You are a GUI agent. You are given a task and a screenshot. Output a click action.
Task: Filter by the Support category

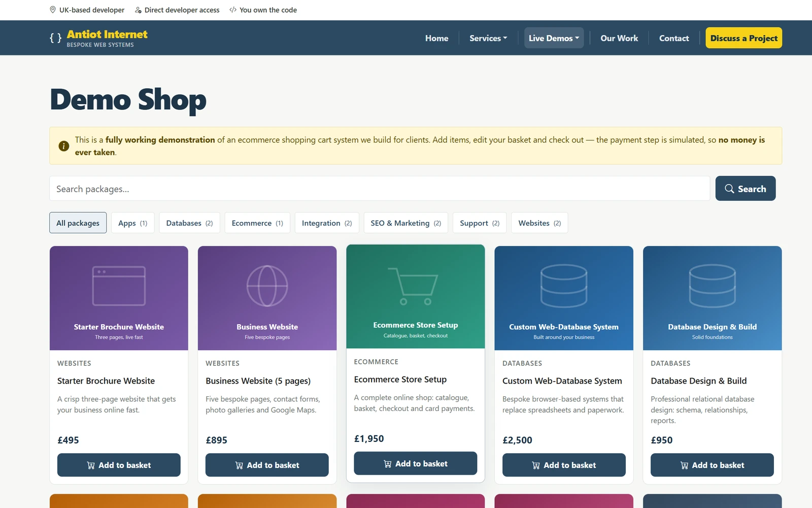[x=480, y=223]
